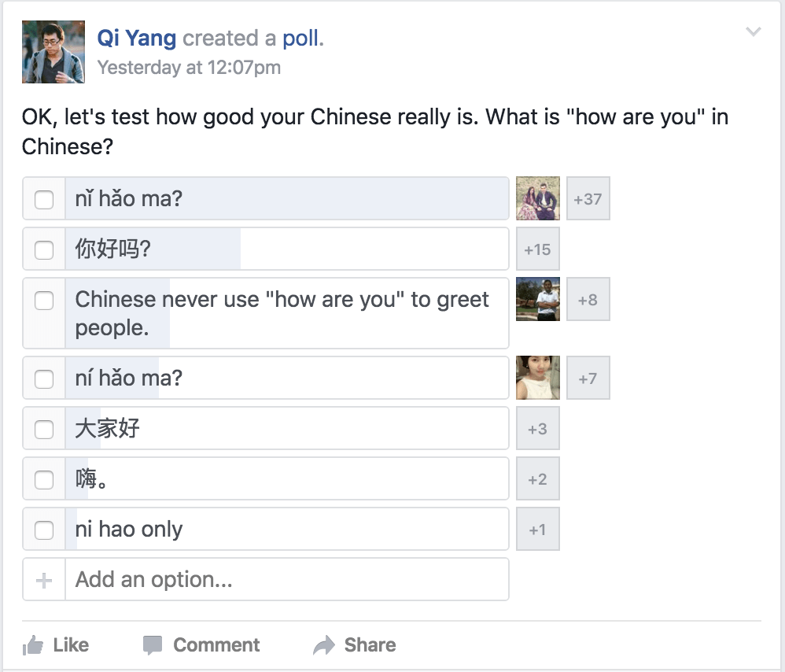Open the post options chevron menu
785x672 pixels.
tap(754, 32)
